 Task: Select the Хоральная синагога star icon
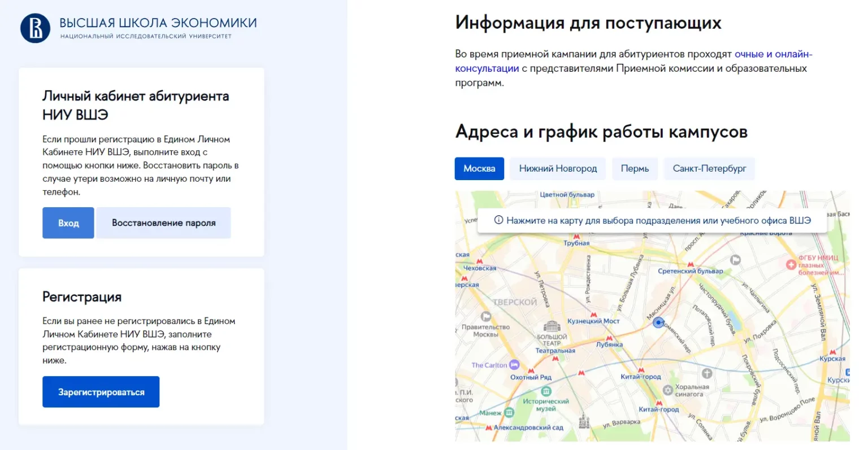667,390
